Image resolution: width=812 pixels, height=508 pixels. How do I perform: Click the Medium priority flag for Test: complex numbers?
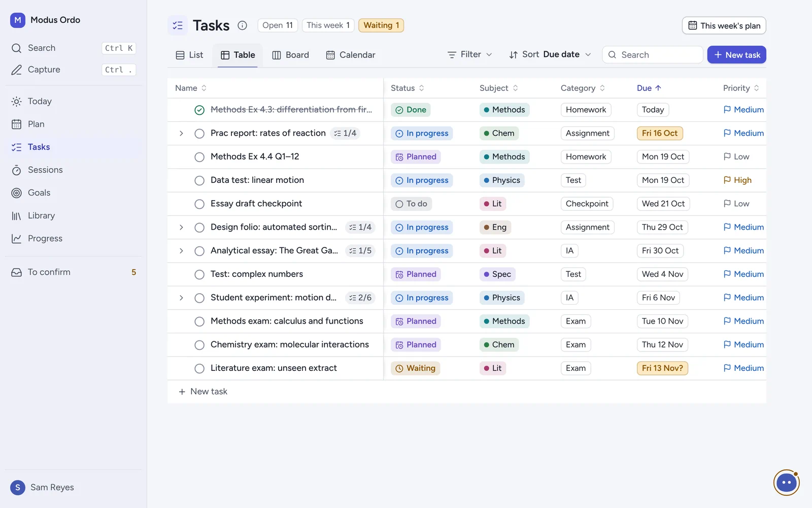click(x=743, y=274)
